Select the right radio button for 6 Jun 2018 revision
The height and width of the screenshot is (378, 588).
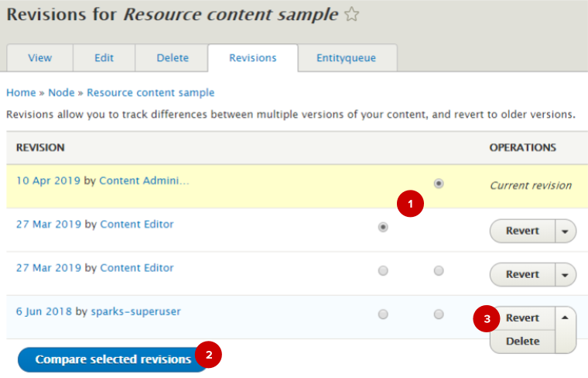[x=439, y=314]
